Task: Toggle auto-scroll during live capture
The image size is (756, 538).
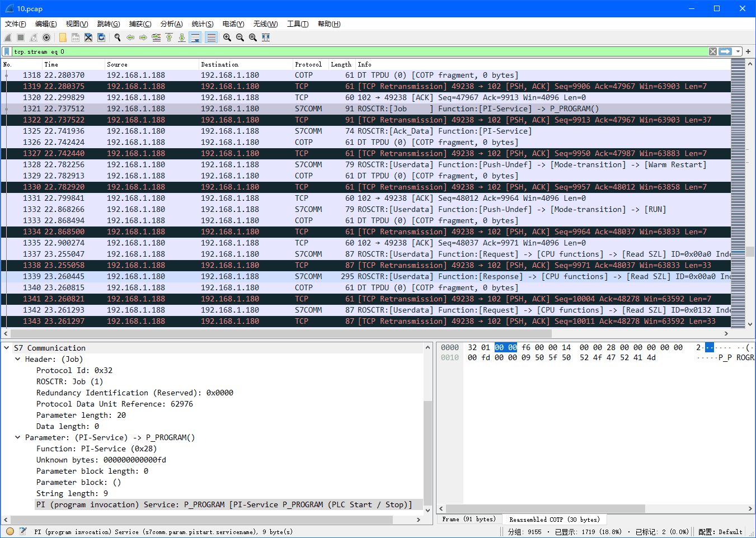Action: (x=195, y=37)
